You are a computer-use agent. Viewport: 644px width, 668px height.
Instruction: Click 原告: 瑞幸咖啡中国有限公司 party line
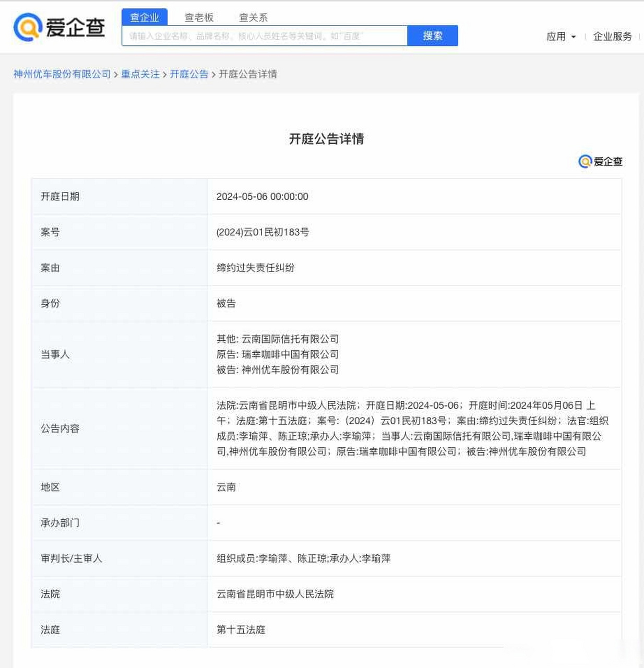(x=278, y=354)
